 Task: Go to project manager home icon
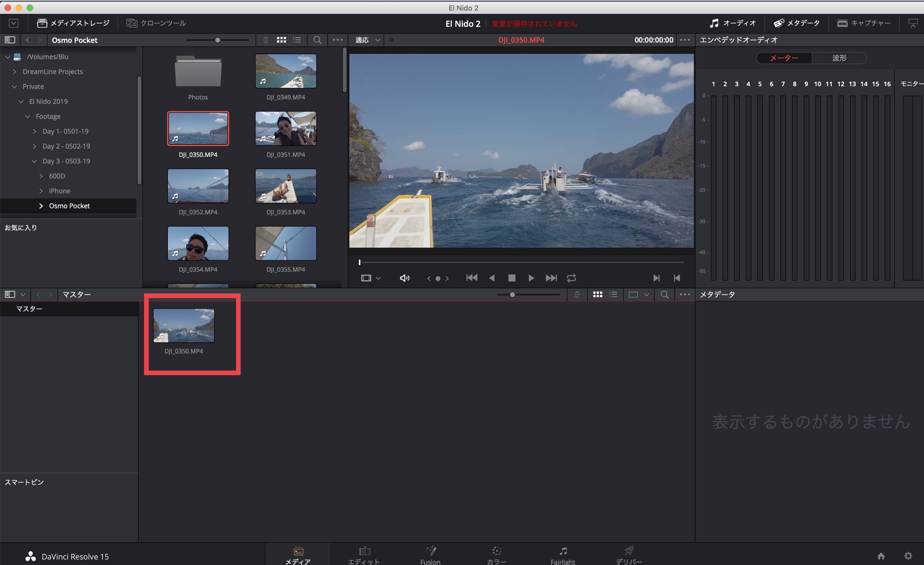pyautogui.click(x=881, y=556)
